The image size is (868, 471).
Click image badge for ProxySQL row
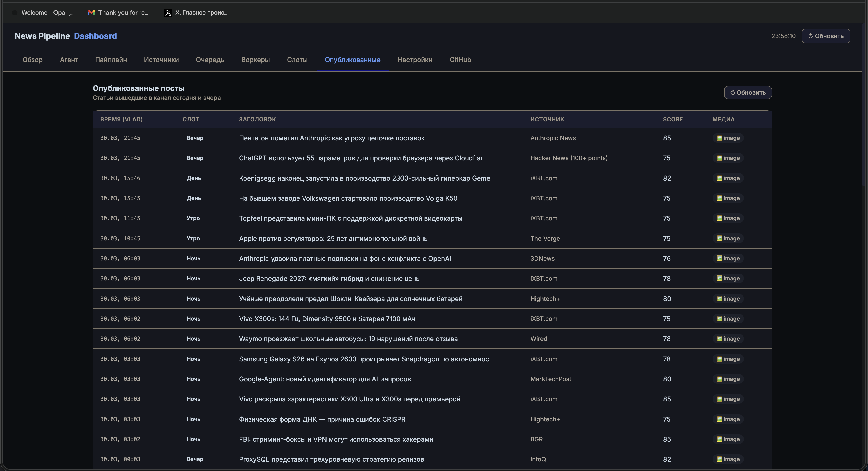point(728,459)
